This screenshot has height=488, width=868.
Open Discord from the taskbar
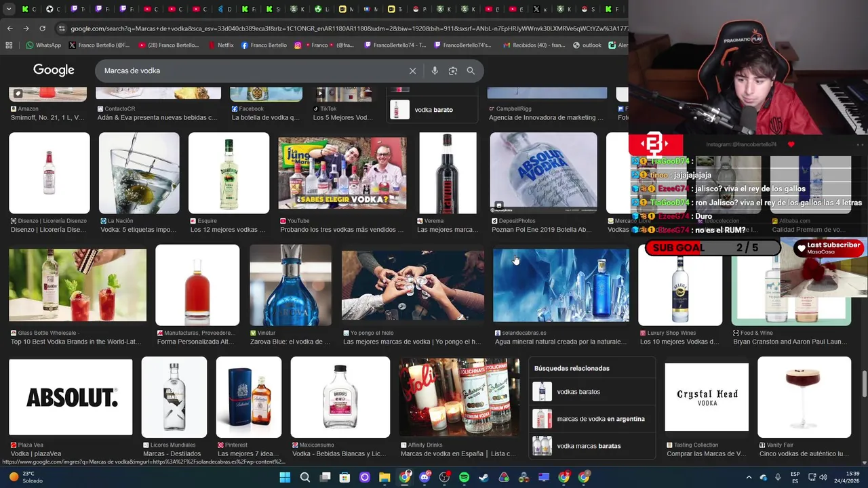point(425,477)
